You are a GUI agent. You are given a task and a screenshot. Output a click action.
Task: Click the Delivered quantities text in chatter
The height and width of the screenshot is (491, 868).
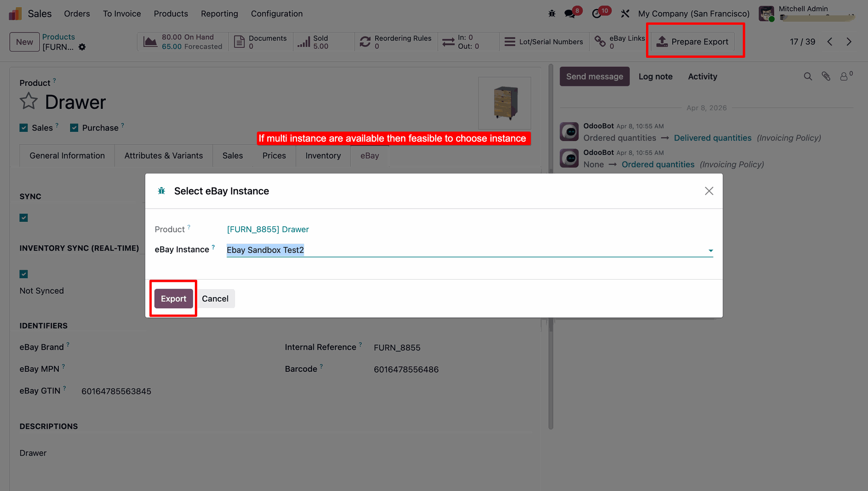point(712,138)
